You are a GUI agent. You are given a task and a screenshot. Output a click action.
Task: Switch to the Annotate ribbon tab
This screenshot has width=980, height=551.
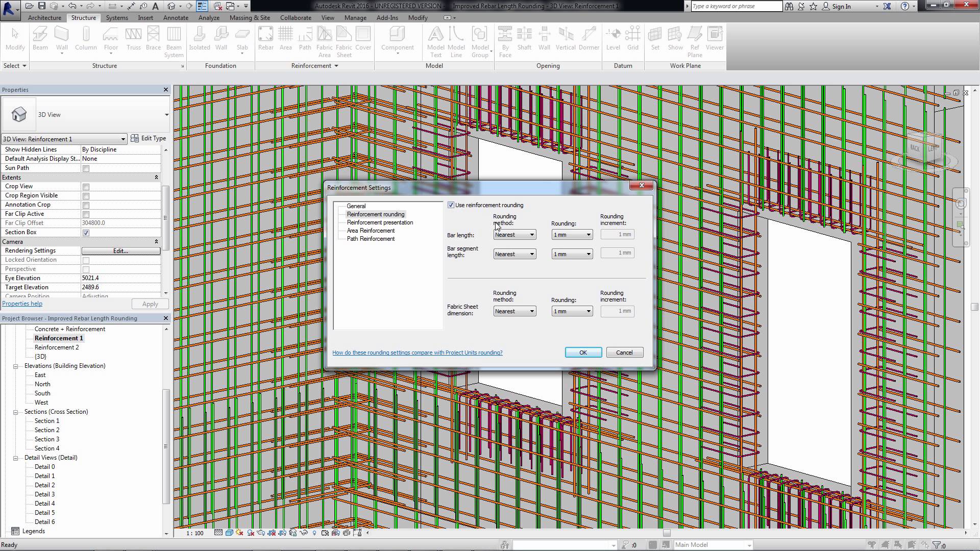176,17
